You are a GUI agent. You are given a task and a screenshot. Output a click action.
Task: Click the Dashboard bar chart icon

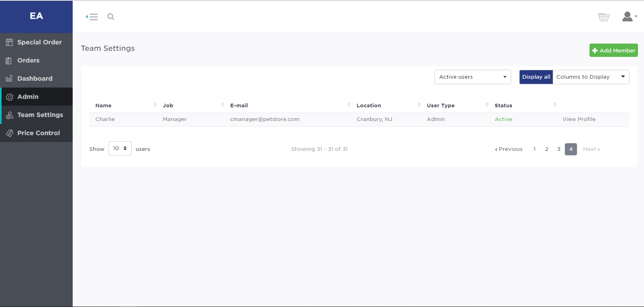9,79
